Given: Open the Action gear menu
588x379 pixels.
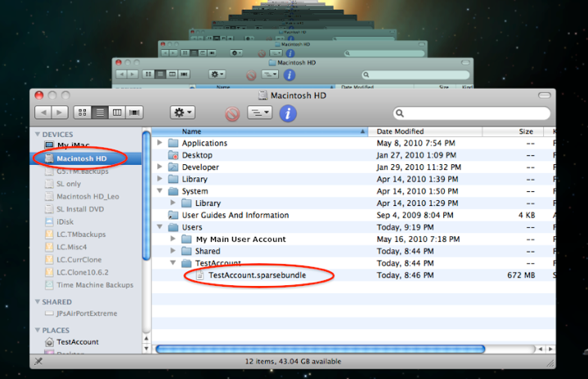Looking at the screenshot, I should tap(182, 113).
